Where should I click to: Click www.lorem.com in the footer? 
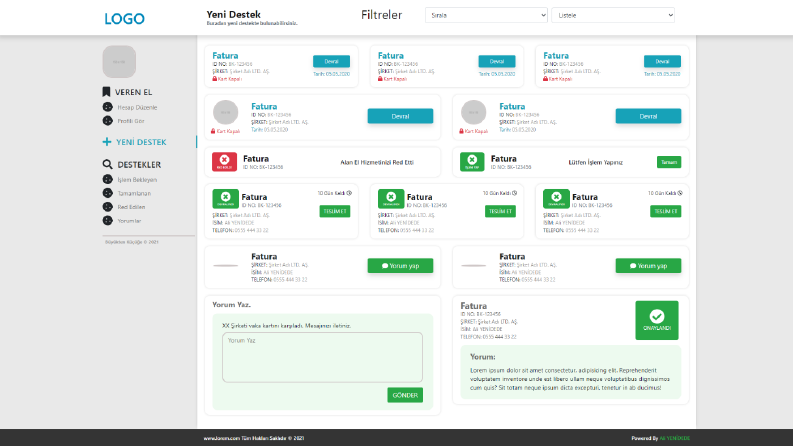tap(222, 438)
